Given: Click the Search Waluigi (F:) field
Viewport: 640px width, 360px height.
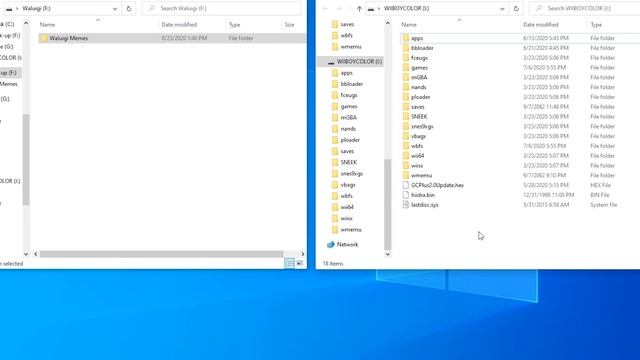Looking at the screenshot, I should [x=221, y=8].
